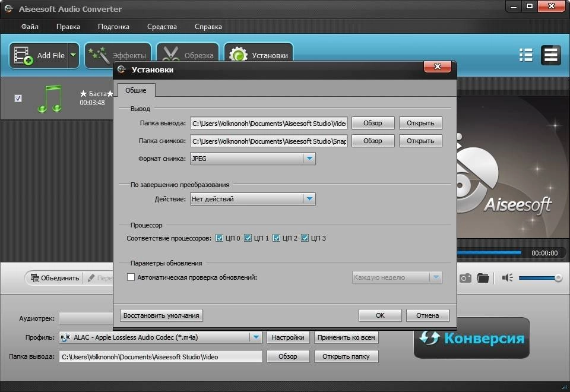Click the main window Папка вывода path field

(160, 357)
